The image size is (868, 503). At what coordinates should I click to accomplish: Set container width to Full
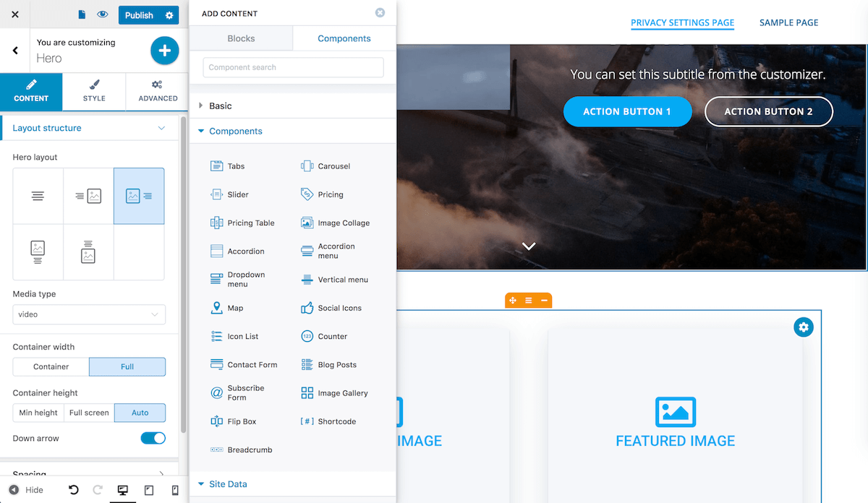point(127,366)
